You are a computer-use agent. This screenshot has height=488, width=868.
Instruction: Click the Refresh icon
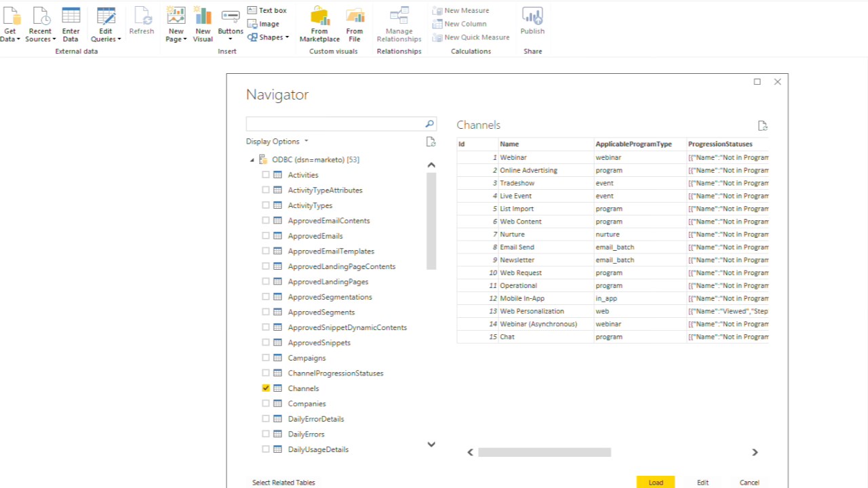point(142,16)
